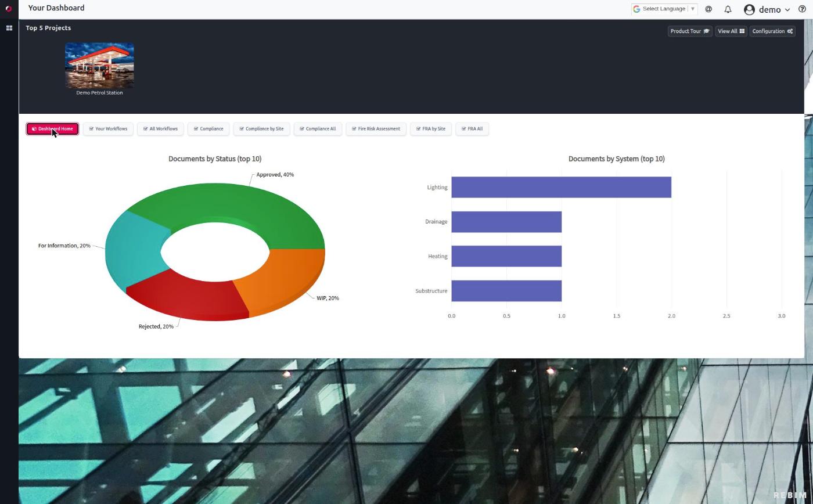Open the dashboard grid icon in the left sidebar
This screenshot has width=813, height=504.
[9, 28]
